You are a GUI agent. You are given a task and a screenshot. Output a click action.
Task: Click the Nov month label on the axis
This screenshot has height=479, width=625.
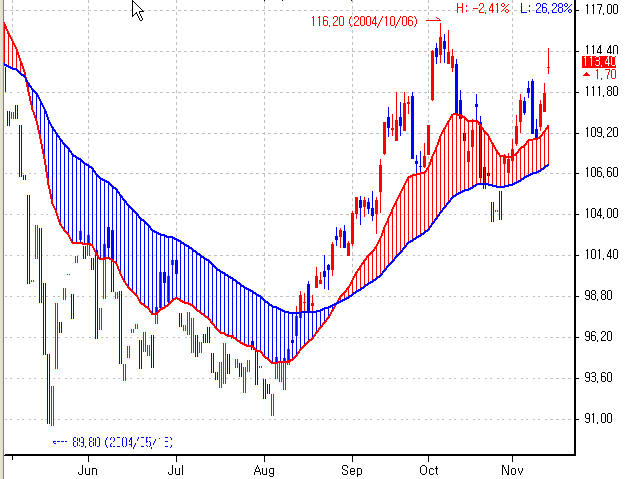click(512, 468)
